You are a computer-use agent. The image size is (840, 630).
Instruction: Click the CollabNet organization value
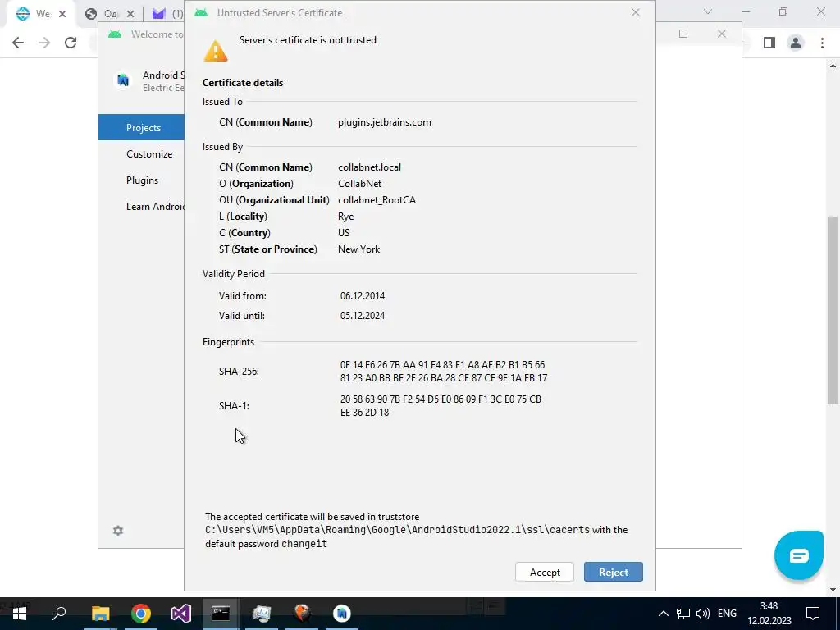point(359,184)
